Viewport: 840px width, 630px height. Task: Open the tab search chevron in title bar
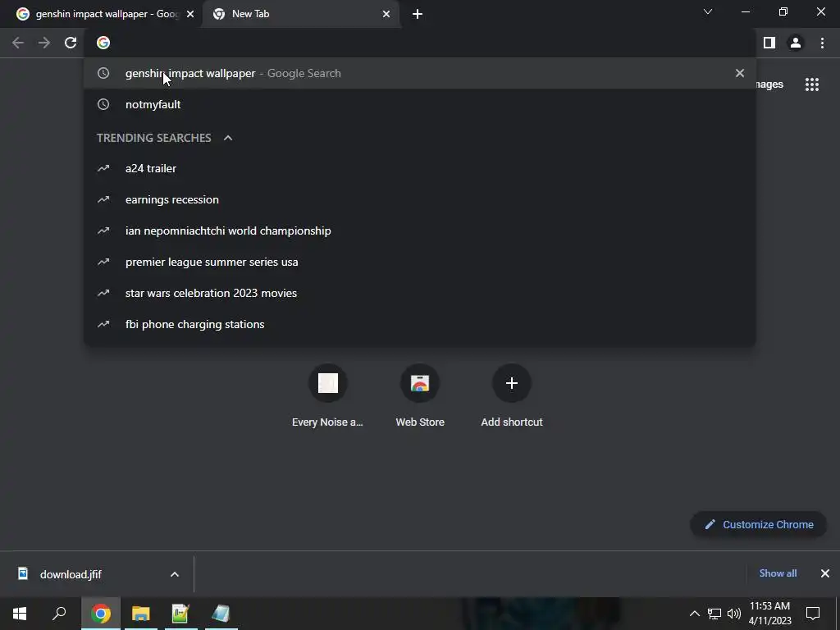click(x=708, y=11)
